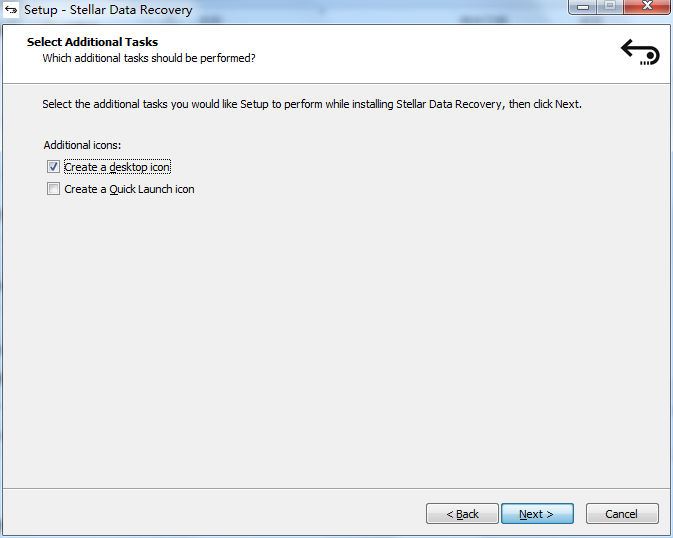
Task: Click the 'Setup - Stellar Data Recovery' title text
Action: [108, 10]
